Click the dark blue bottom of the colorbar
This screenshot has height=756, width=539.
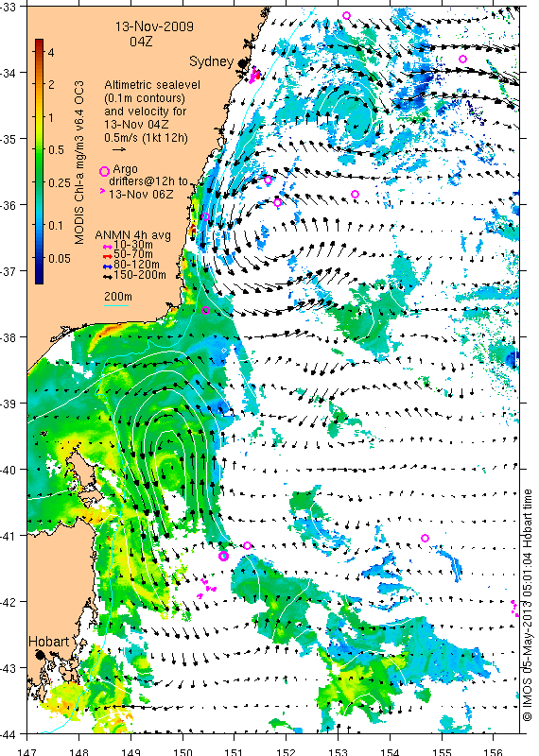click(x=39, y=277)
